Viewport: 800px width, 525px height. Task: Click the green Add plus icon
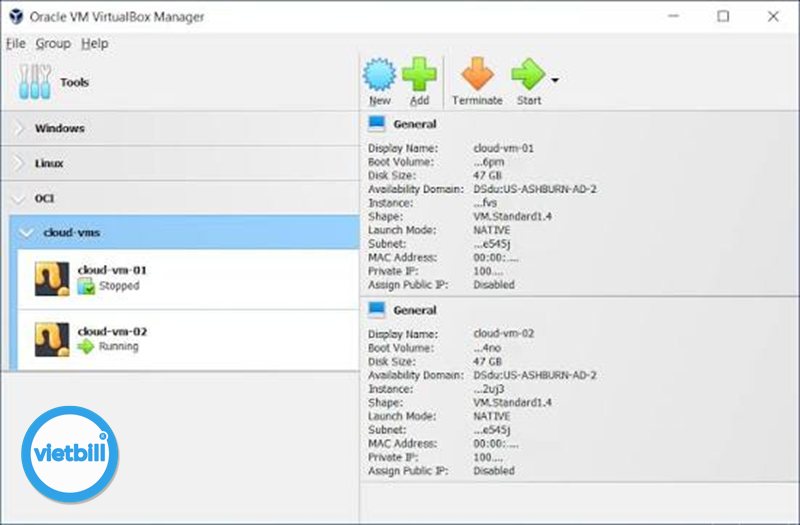tap(419, 74)
